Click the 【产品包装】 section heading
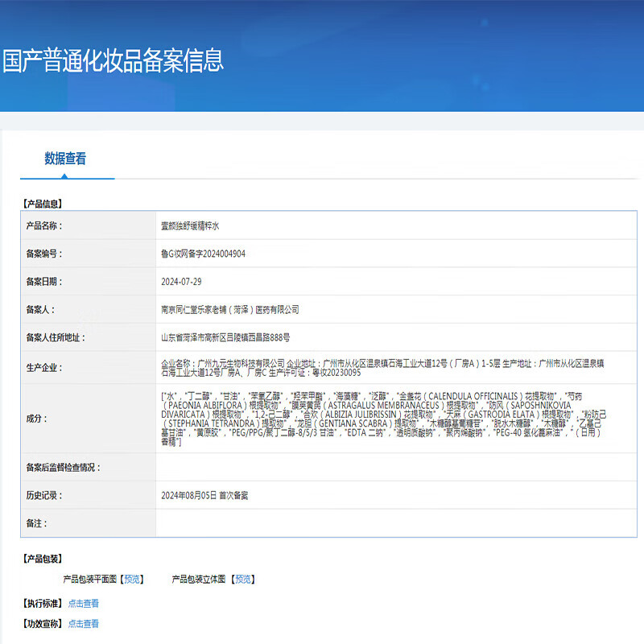 43,559
